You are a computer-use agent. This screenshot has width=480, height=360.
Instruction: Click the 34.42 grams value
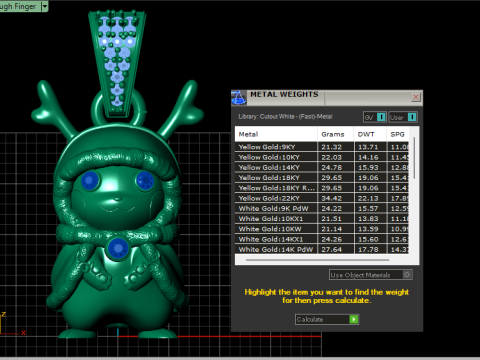tap(331, 198)
